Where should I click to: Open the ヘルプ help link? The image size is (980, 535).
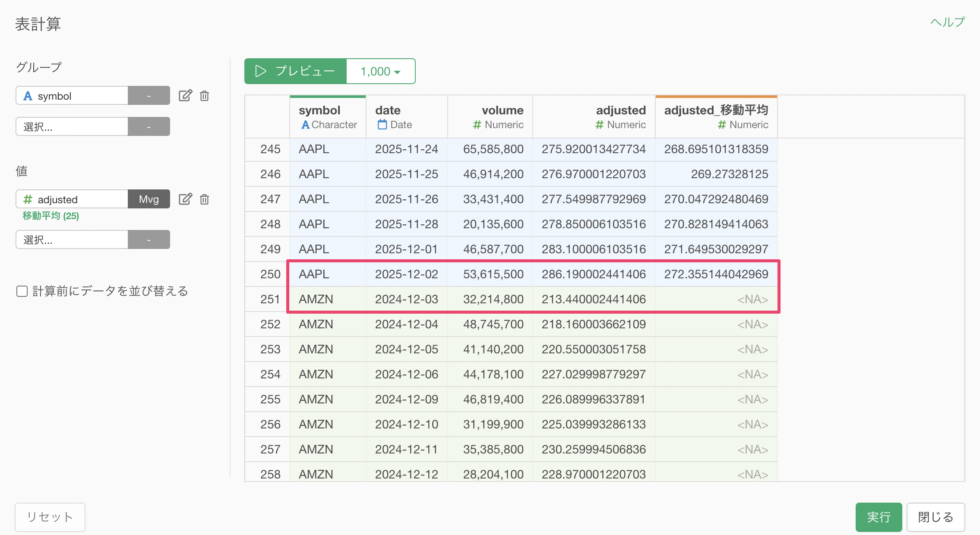coord(947,22)
